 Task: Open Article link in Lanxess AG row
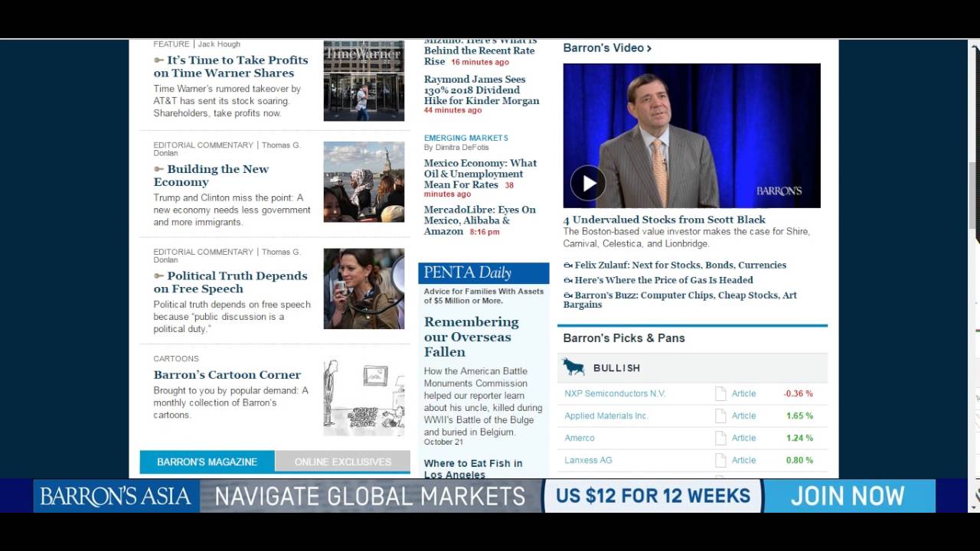pyautogui.click(x=743, y=460)
